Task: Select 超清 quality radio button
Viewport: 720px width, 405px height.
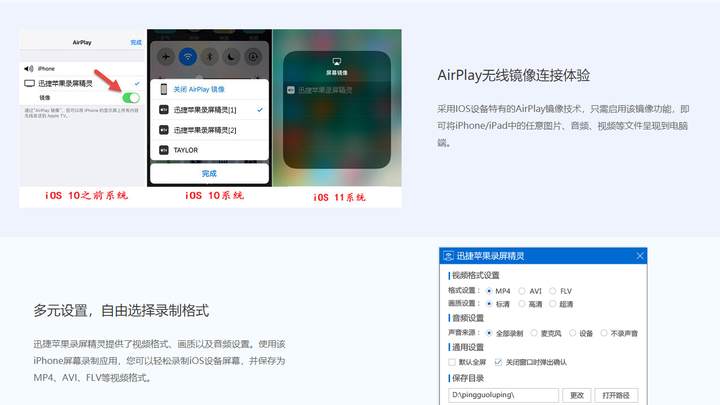Action: click(552, 304)
